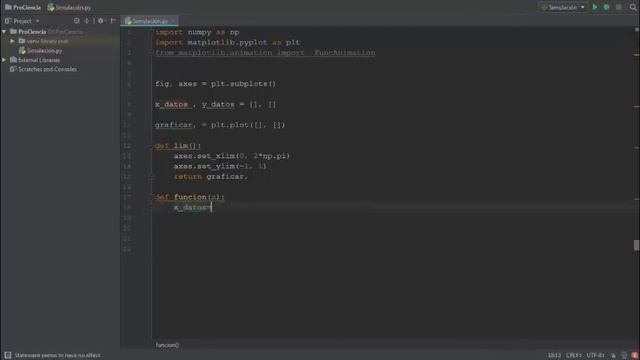Click 'graficar, = plt.plot([], [])' line
The image size is (640, 360).
[220, 125]
